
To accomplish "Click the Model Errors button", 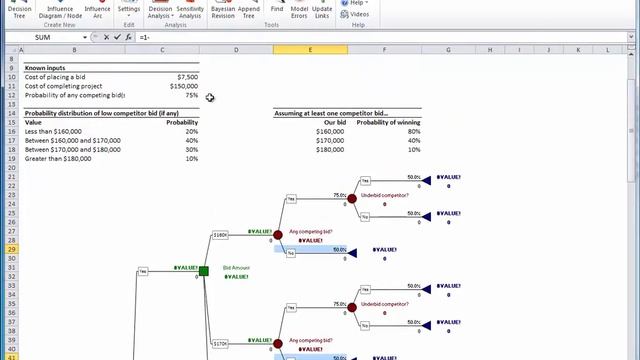I will [299, 10].
